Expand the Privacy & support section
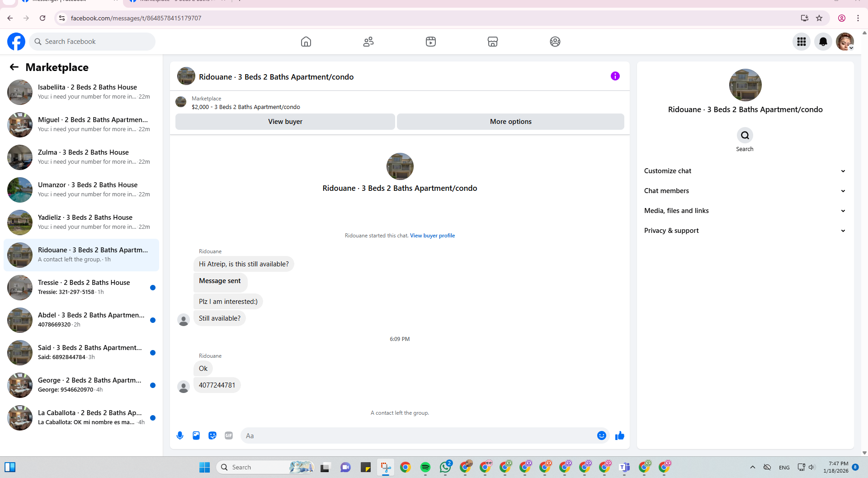Image resolution: width=868 pixels, height=478 pixels. [x=745, y=231]
